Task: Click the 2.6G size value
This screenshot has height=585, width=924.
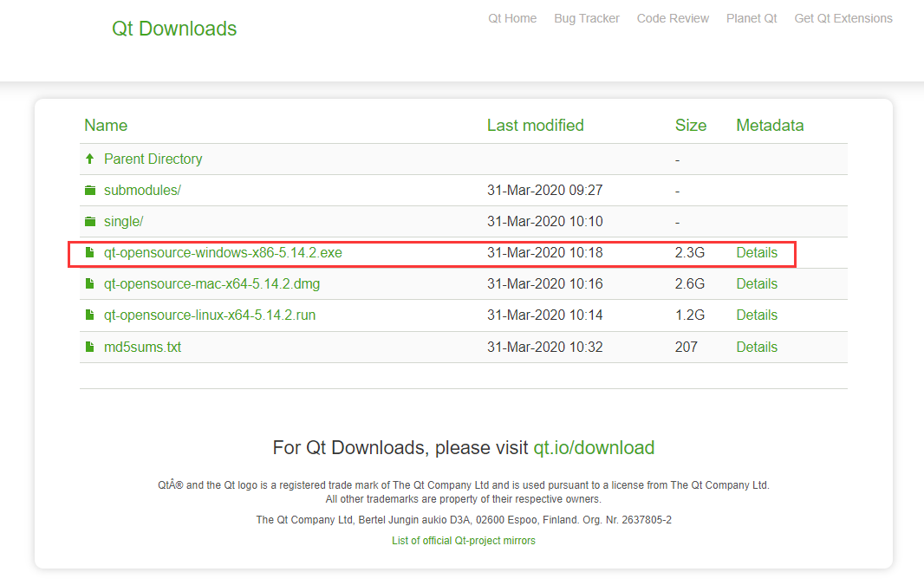Action: (x=689, y=284)
